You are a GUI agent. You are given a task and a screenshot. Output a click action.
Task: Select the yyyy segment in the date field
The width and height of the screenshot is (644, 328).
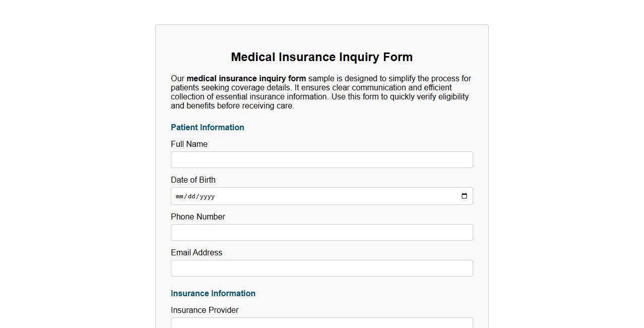coord(207,196)
